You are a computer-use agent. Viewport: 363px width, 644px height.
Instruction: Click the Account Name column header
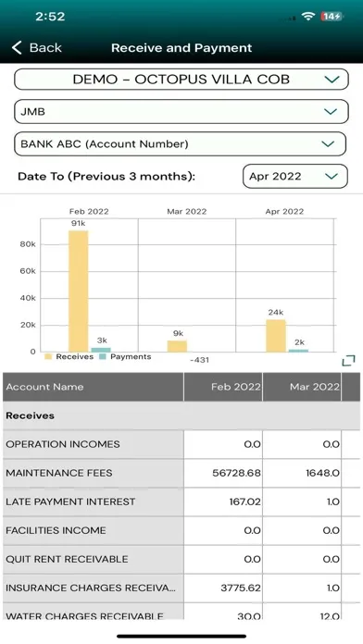coord(94,387)
